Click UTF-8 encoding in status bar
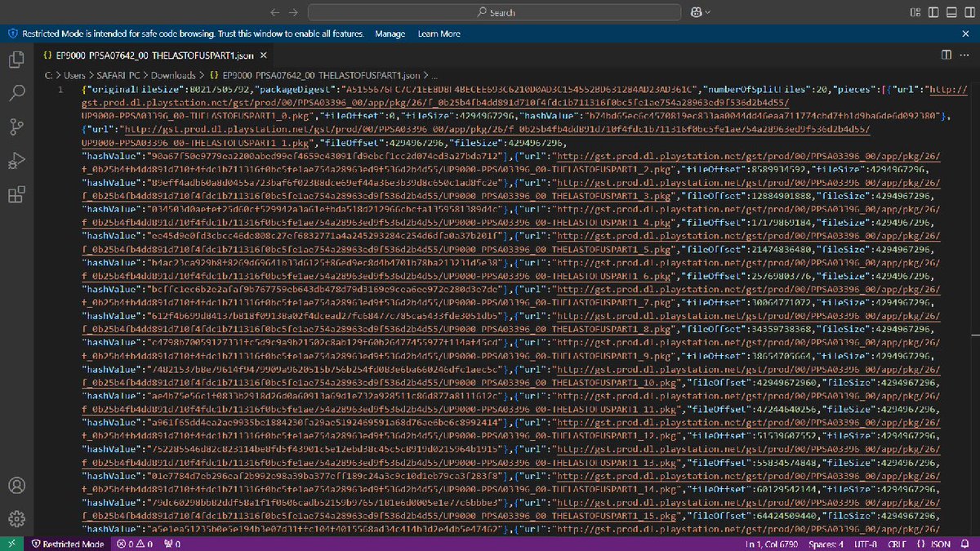Screen dimensions: 980x551 (866, 544)
